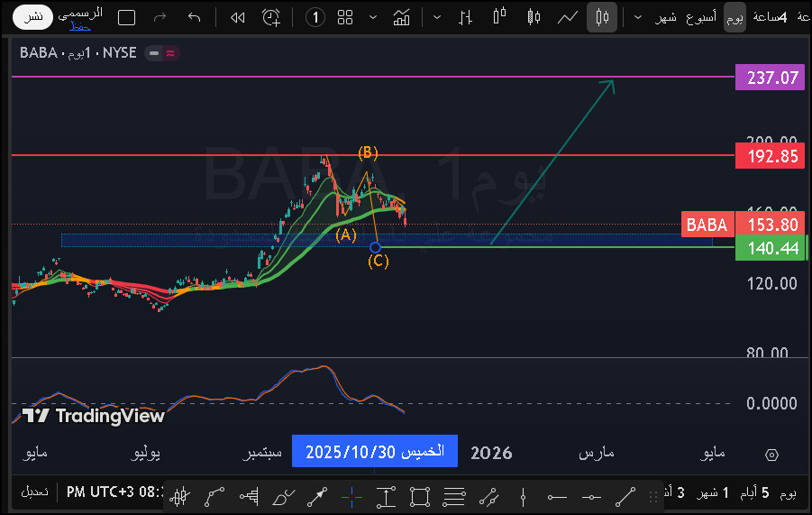Open the fullscreen rectangle icon

tap(126, 18)
